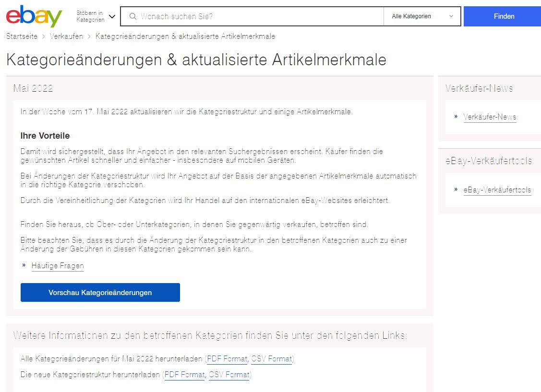This screenshot has width=541, height=392.
Task: Download neue Kategoriestruktur as CSV Format
Action: click(x=229, y=374)
